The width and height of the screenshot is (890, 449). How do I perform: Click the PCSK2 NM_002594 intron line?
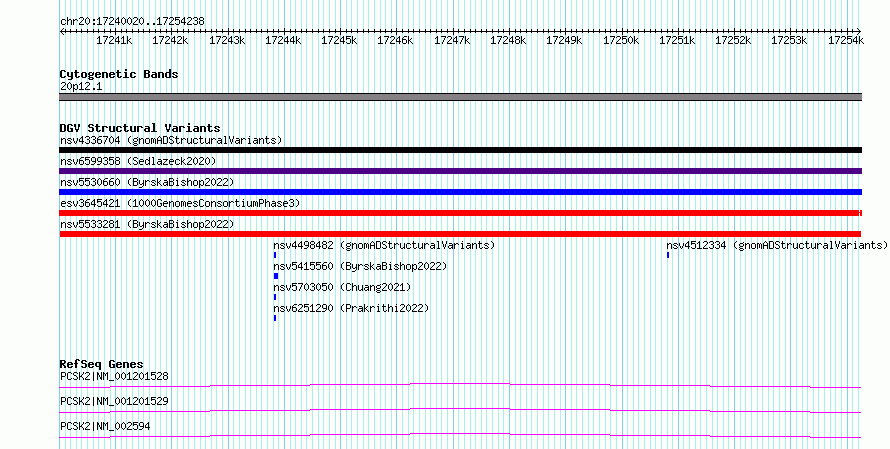[460, 435]
